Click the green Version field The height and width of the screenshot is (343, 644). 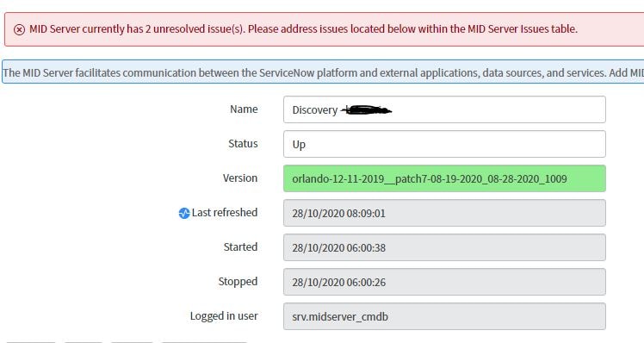(x=444, y=178)
